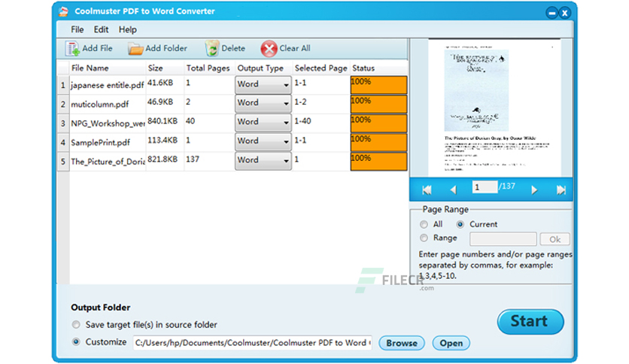Open the File menu

[x=77, y=29]
